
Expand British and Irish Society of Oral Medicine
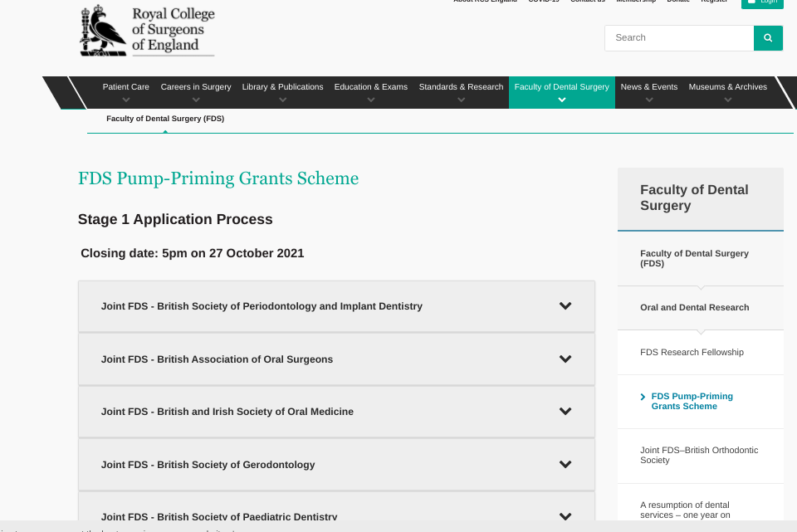coord(336,412)
